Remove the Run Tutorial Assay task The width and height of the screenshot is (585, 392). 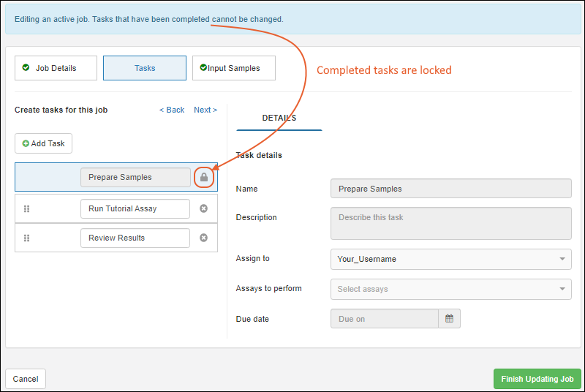(204, 208)
